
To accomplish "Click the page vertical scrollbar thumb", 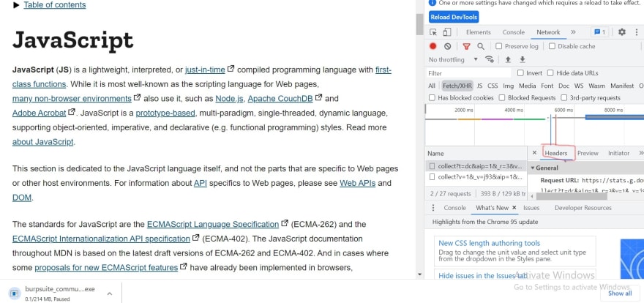I will [419, 24].
